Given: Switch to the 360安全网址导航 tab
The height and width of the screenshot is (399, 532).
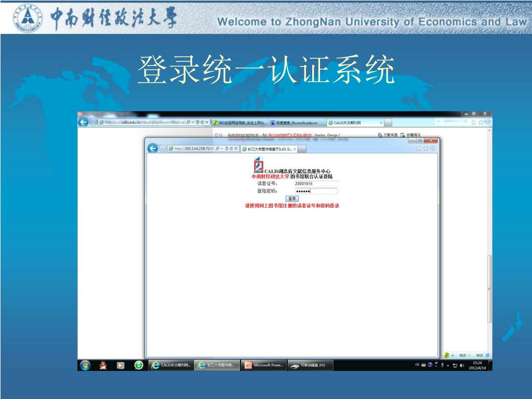Looking at the screenshot, I should 240,123.
